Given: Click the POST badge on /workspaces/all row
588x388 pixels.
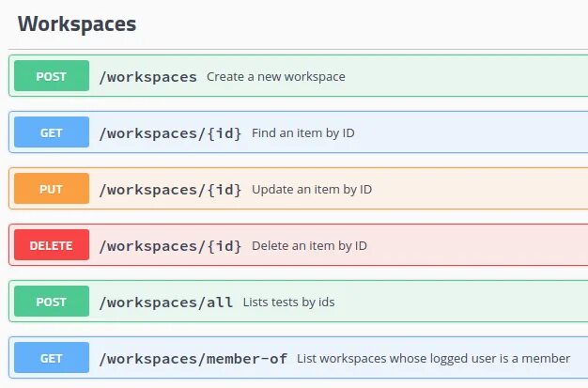Looking at the screenshot, I should coord(52,302).
